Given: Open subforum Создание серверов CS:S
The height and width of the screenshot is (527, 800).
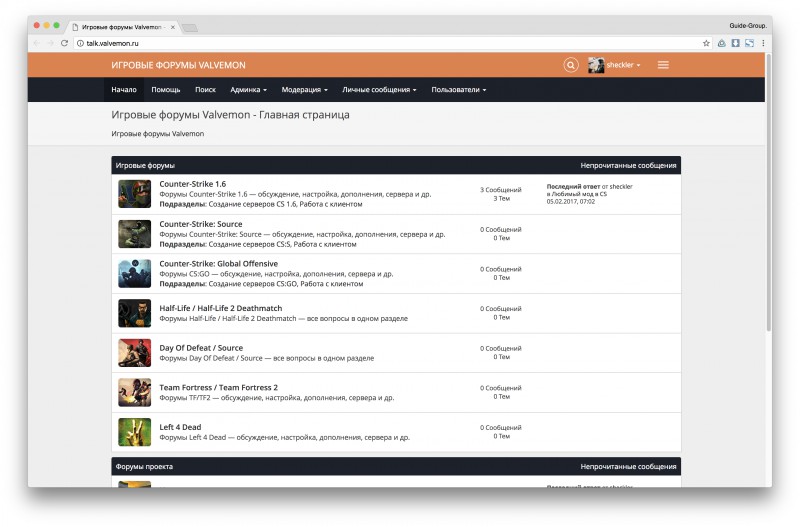Looking at the screenshot, I should pyautogui.click(x=249, y=244).
